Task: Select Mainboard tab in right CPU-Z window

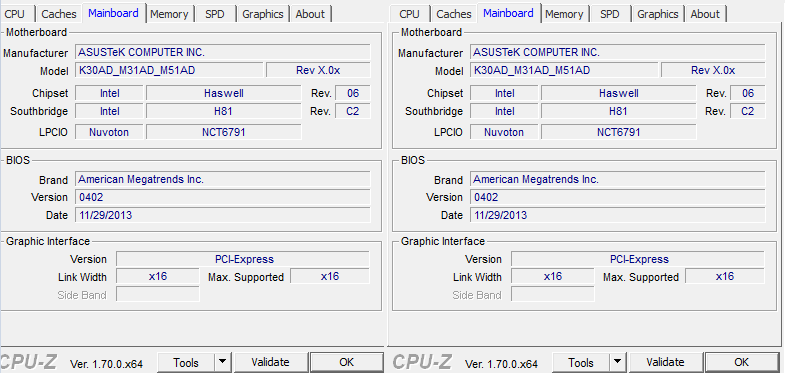Action: click(509, 13)
